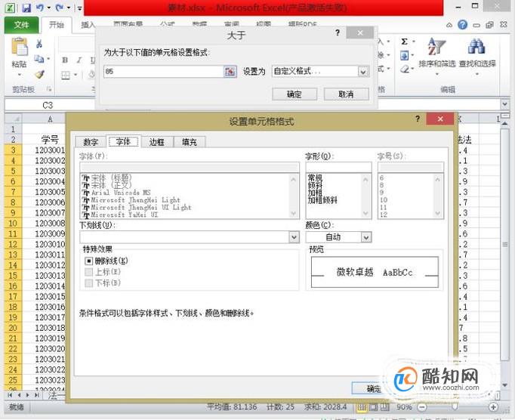Switch to the Number tab in Format Cells
515x420 pixels.
pyautogui.click(x=91, y=142)
